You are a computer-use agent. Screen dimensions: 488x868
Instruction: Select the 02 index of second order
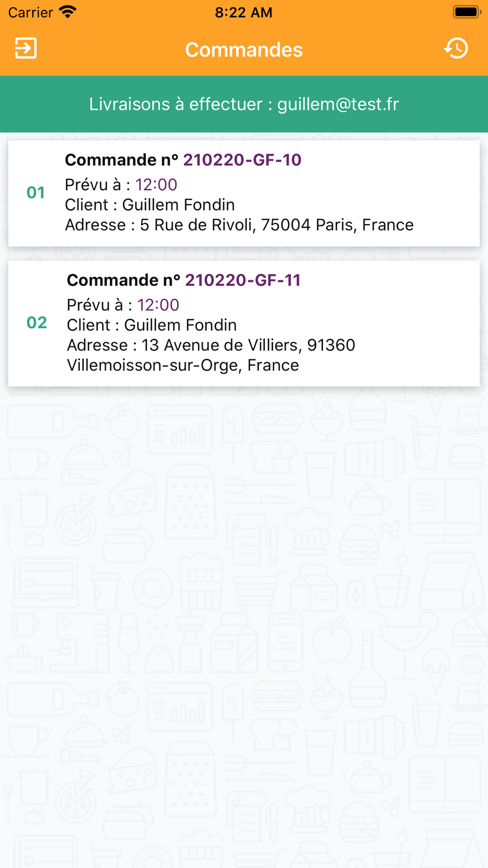(37, 323)
